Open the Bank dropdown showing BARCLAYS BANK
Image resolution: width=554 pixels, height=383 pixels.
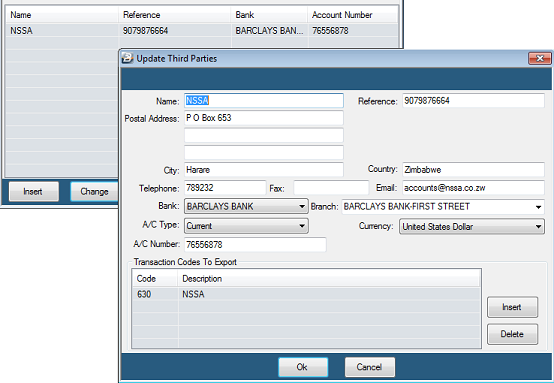246,206
